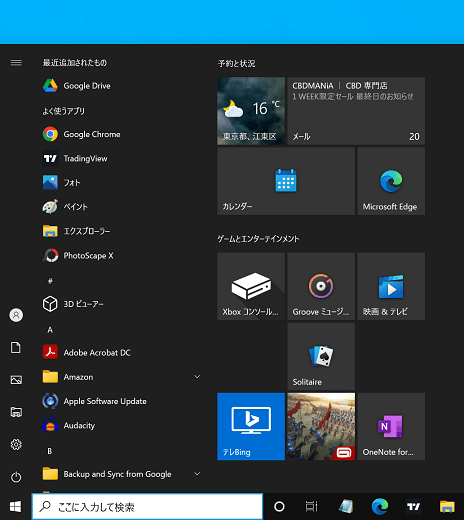Launch the Solitaire tile
This screenshot has width=464, height=520.
click(321, 356)
